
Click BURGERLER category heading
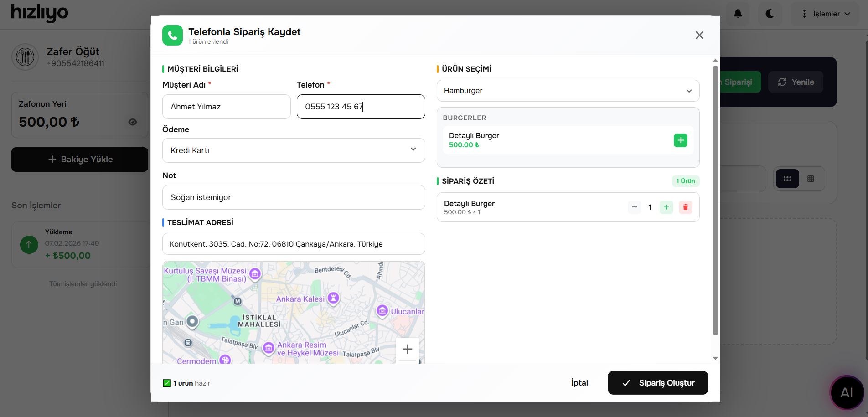[465, 118]
